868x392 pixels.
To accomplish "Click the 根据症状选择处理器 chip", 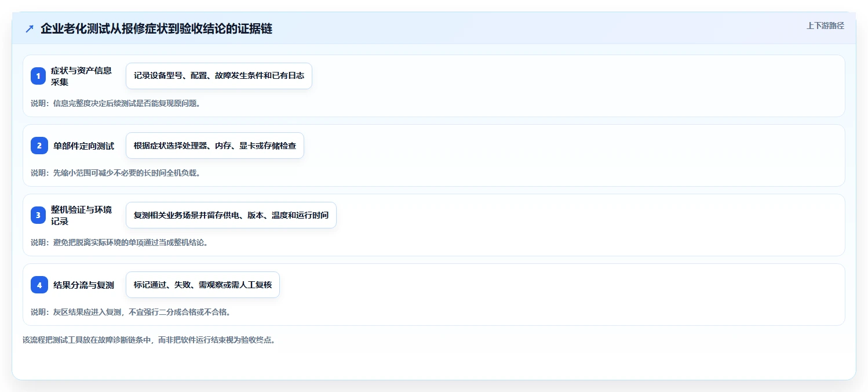I will click(x=215, y=146).
